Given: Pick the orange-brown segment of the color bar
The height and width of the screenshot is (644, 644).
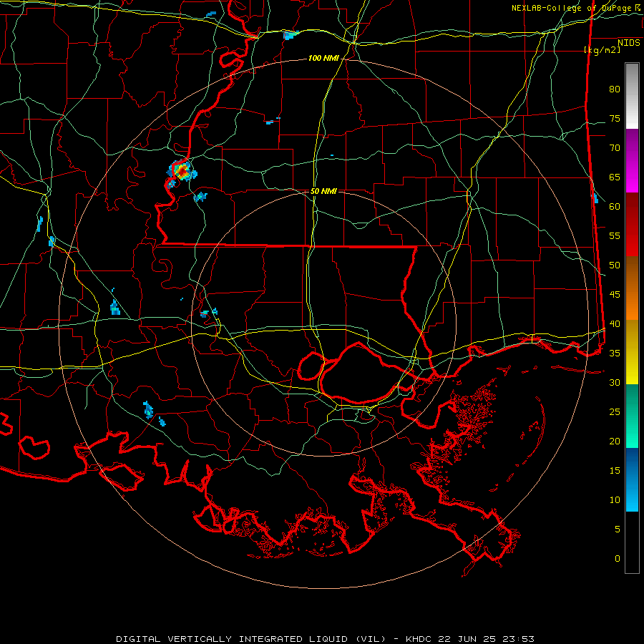Looking at the screenshot, I should 632,288.
